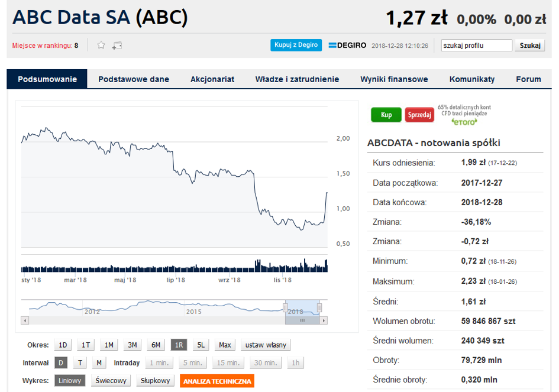The height and width of the screenshot is (392, 559).
Task: Open the Akcjonariat tab
Action: click(x=212, y=79)
